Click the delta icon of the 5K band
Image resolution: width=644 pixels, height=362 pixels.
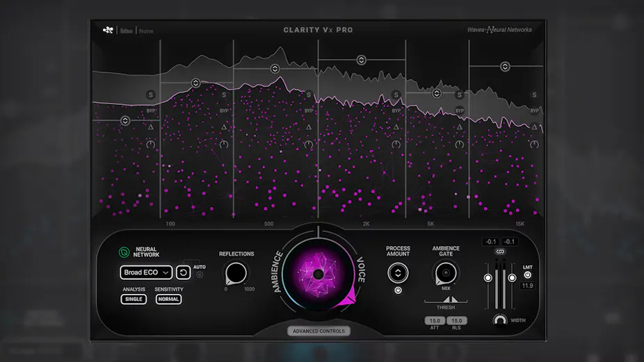(x=460, y=127)
